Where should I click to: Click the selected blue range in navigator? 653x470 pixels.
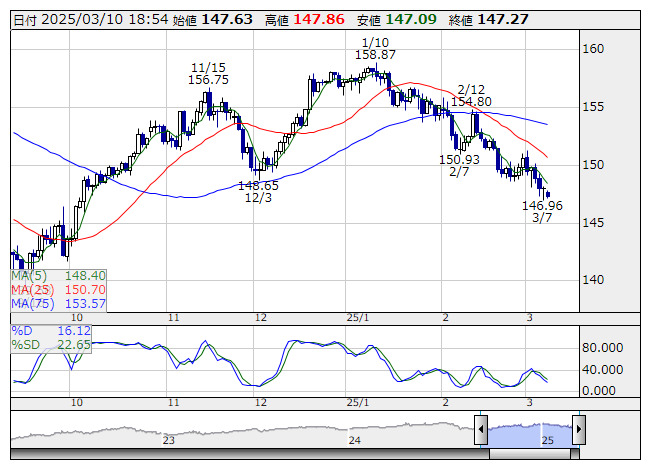530,435
